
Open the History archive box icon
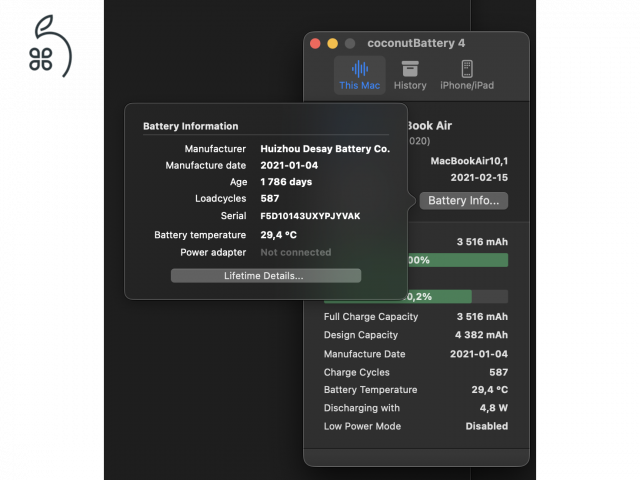point(410,69)
